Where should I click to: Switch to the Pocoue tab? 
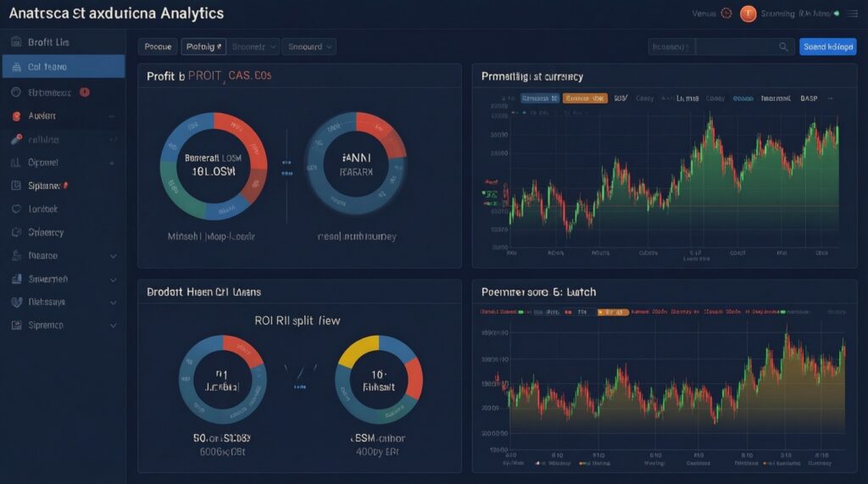(158, 47)
